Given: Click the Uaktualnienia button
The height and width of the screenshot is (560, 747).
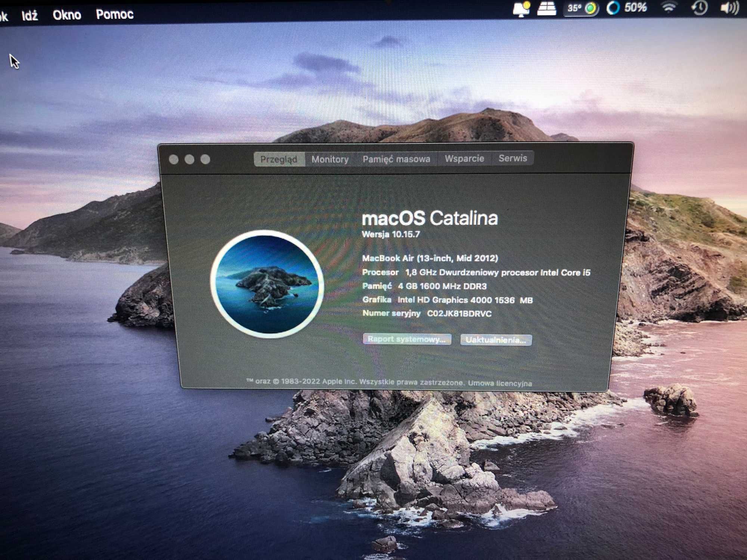Looking at the screenshot, I should point(496,340).
